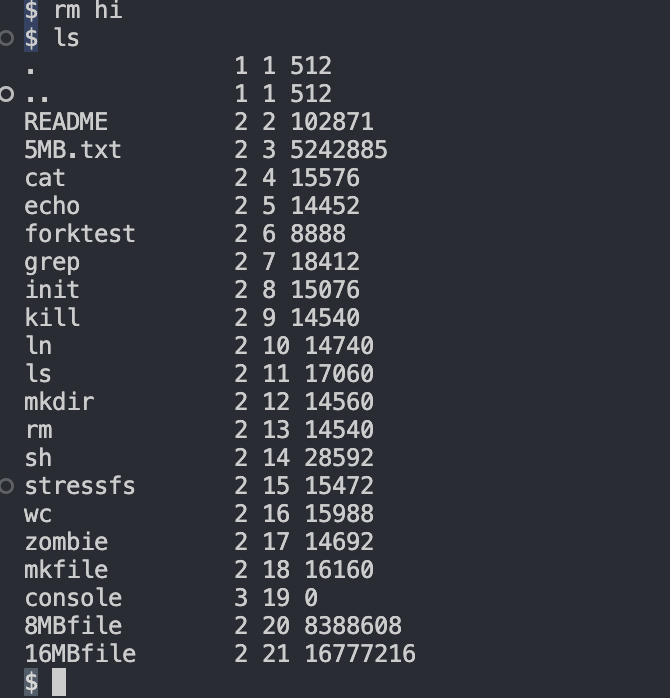
Task: Click the 5MB.txt filename in the listing
Action: [73, 150]
